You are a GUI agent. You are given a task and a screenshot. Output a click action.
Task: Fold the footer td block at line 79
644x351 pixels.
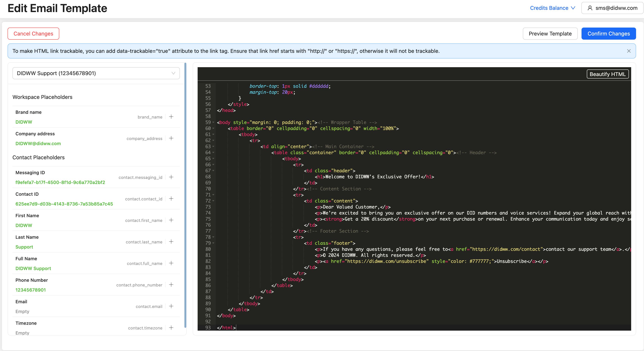click(213, 243)
